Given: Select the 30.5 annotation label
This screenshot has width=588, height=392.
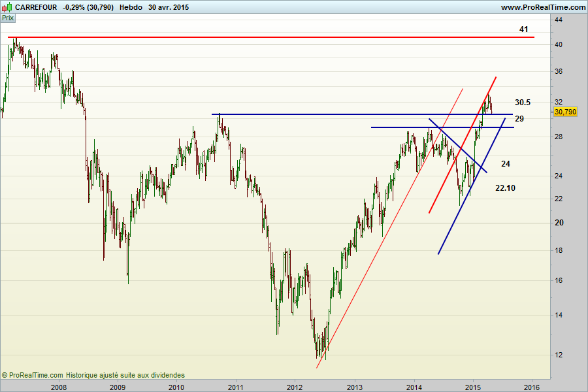Looking at the screenshot, I should tap(522, 103).
